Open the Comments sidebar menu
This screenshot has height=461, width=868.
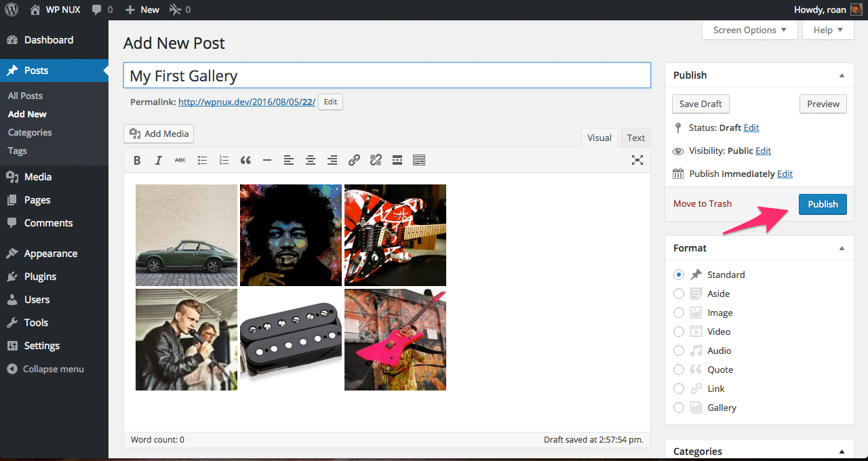click(54, 223)
